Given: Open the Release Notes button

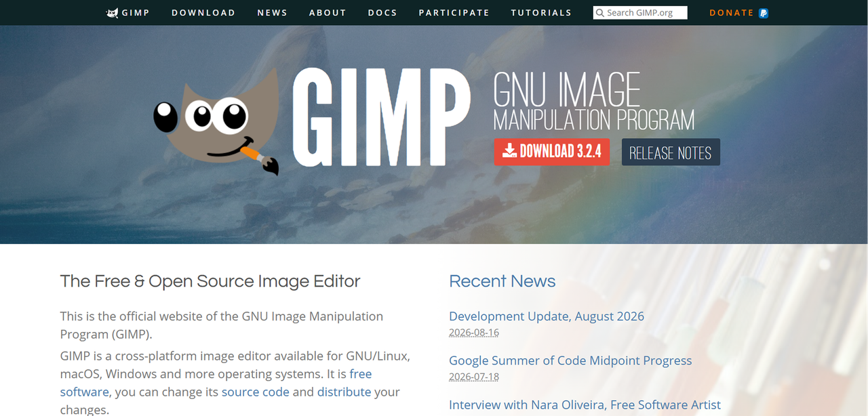Looking at the screenshot, I should [671, 152].
